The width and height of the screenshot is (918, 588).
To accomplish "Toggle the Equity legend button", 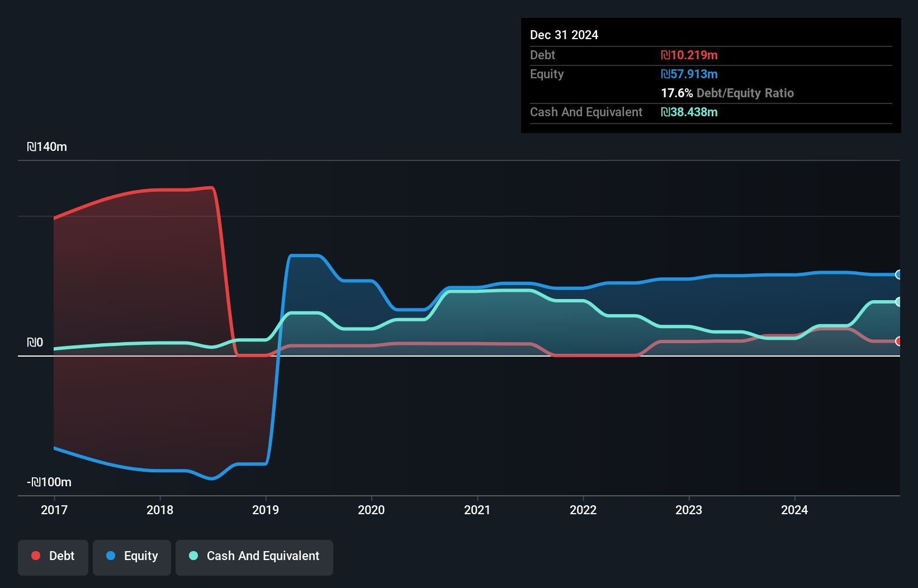I will click(x=132, y=557).
